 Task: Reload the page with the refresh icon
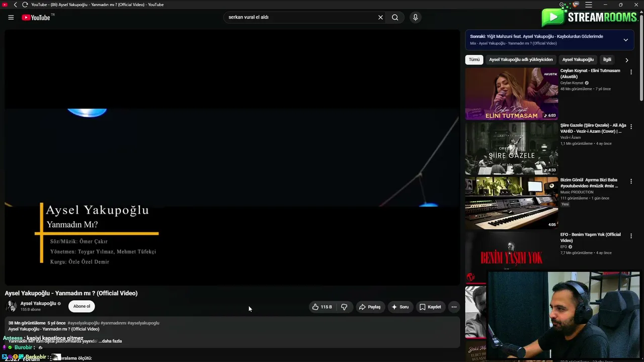[x=25, y=5]
